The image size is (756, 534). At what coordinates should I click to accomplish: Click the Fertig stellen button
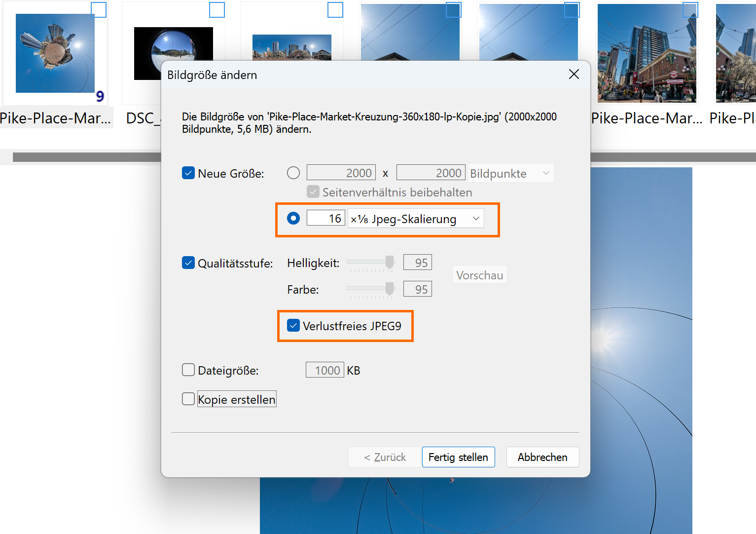[x=458, y=457]
